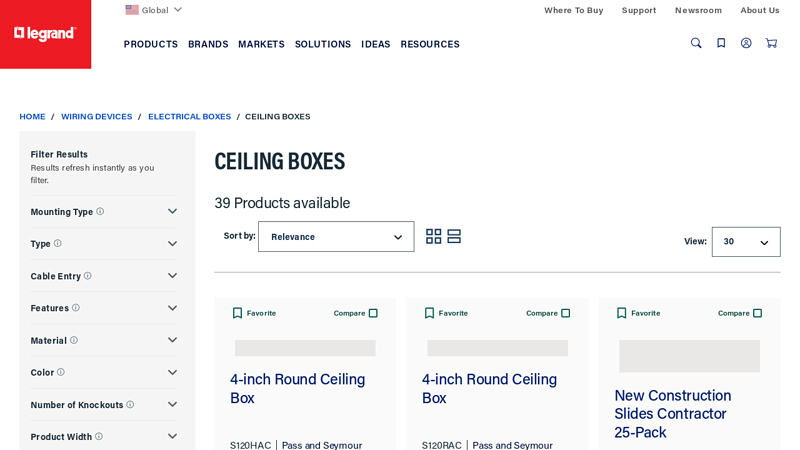
Task: Expand the Type filter chevron
Action: tap(172, 243)
